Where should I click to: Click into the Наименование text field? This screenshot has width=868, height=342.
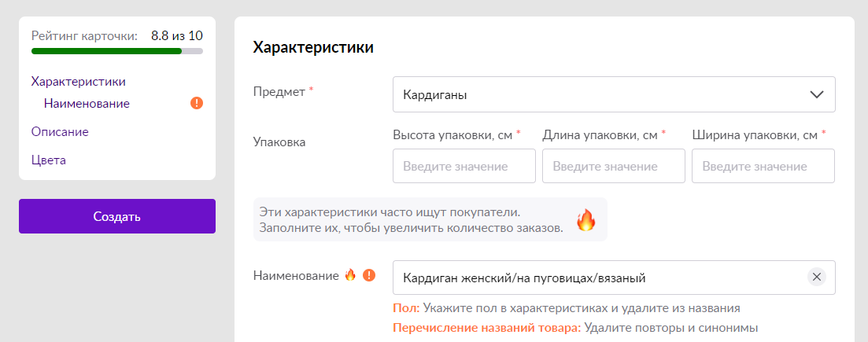(x=614, y=278)
